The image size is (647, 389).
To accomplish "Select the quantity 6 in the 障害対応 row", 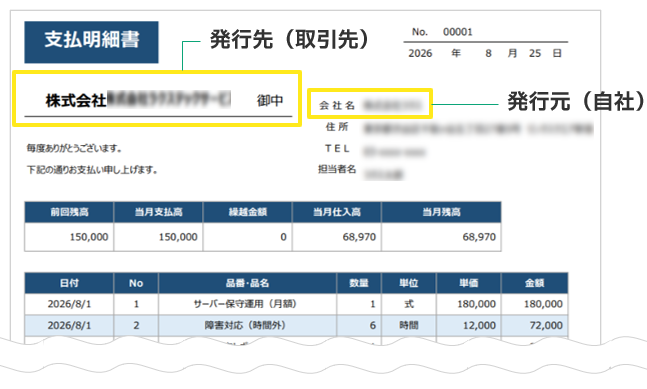I will click(373, 325).
